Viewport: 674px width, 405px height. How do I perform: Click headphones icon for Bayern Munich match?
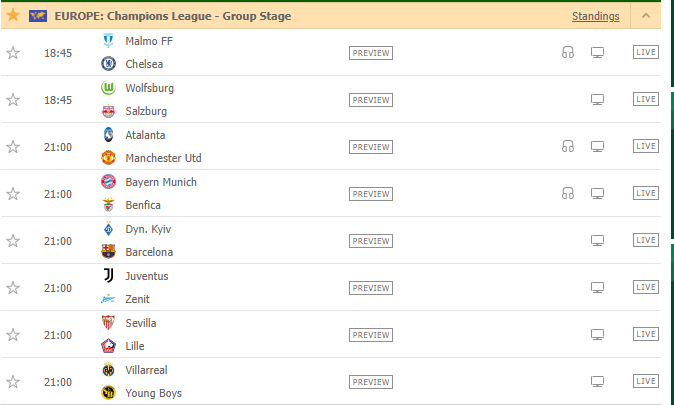568,193
